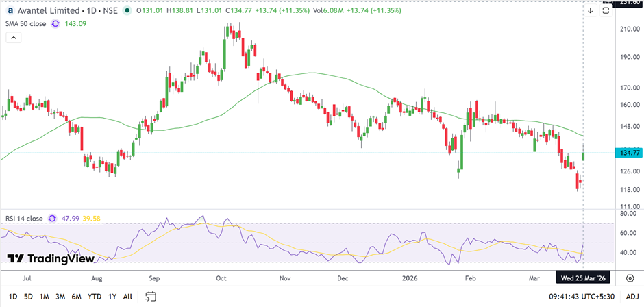Select the 5D time range
Image resolution: width=644 pixels, height=307 pixels.
click(27, 296)
